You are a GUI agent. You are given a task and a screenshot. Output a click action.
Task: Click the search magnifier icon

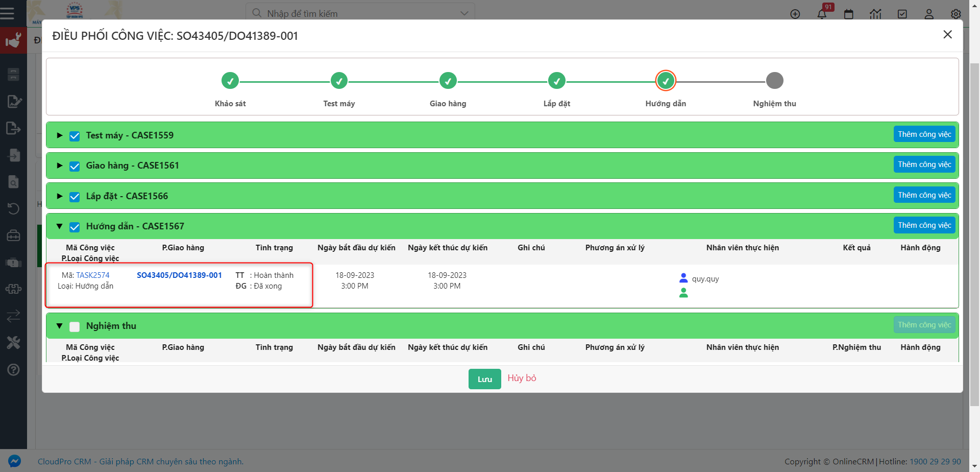pos(257,13)
